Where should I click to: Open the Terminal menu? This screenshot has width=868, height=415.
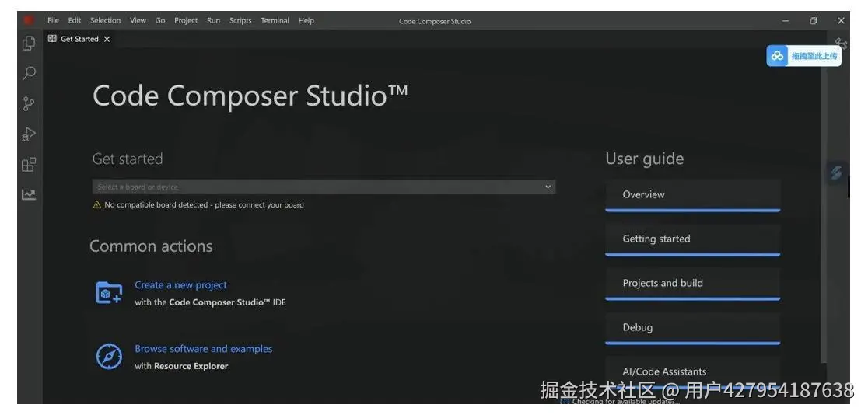[x=275, y=20]
